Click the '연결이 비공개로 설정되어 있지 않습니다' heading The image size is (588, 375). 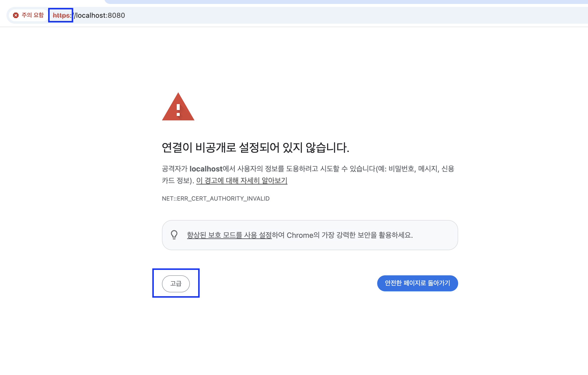(255, 148)
